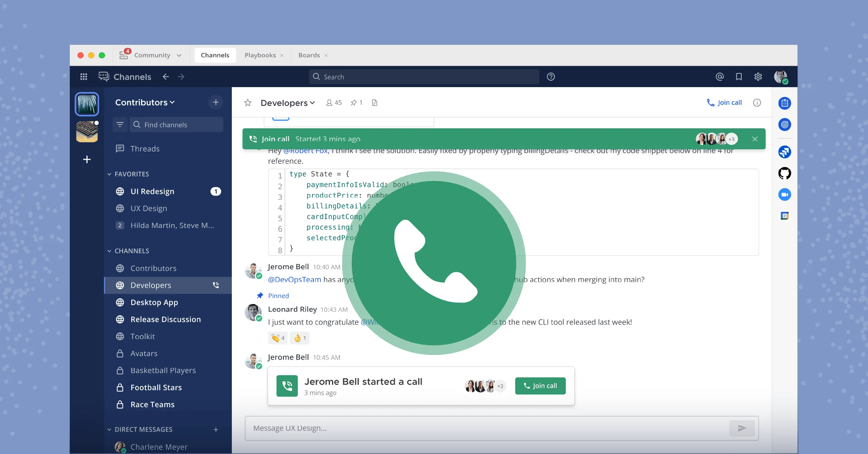Image resolution: width=868 pixels, height=454 pixels.
Task: Open the help question mark icon
Action: tap(551, 77)
